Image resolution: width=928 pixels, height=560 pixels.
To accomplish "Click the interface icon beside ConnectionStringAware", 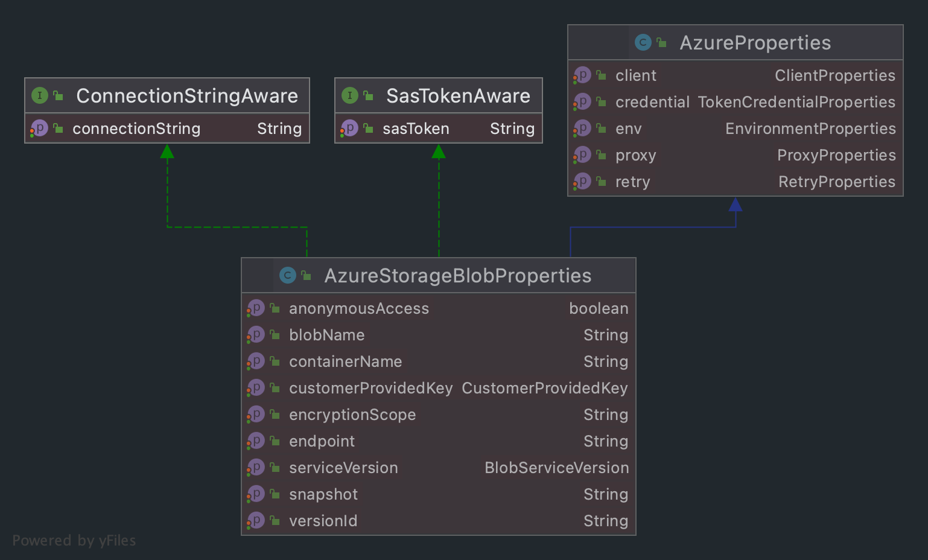I will pos(39,95).
